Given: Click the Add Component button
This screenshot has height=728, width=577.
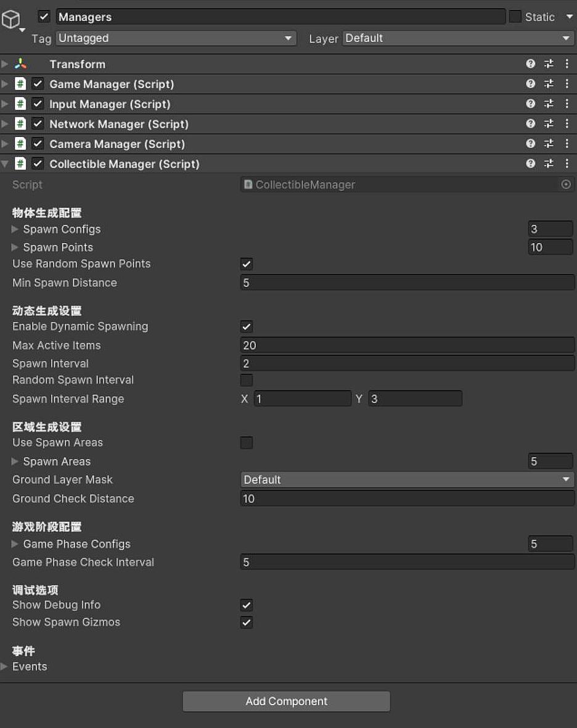Looking at the screenshot, I should 286,701.
